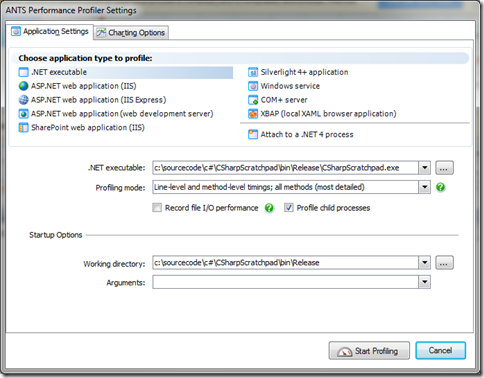Image resolution: width=484 pixels, height=378 pixels.
Task: Choose 'Attach to a .NET 4 process'
Action: point(301,134)
